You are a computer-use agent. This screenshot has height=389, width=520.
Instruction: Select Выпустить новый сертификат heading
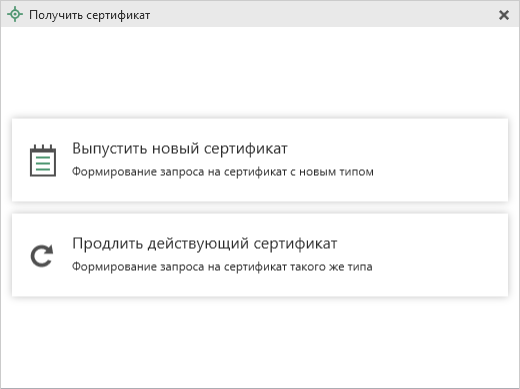pyautogui.click(x=180, y=148)
